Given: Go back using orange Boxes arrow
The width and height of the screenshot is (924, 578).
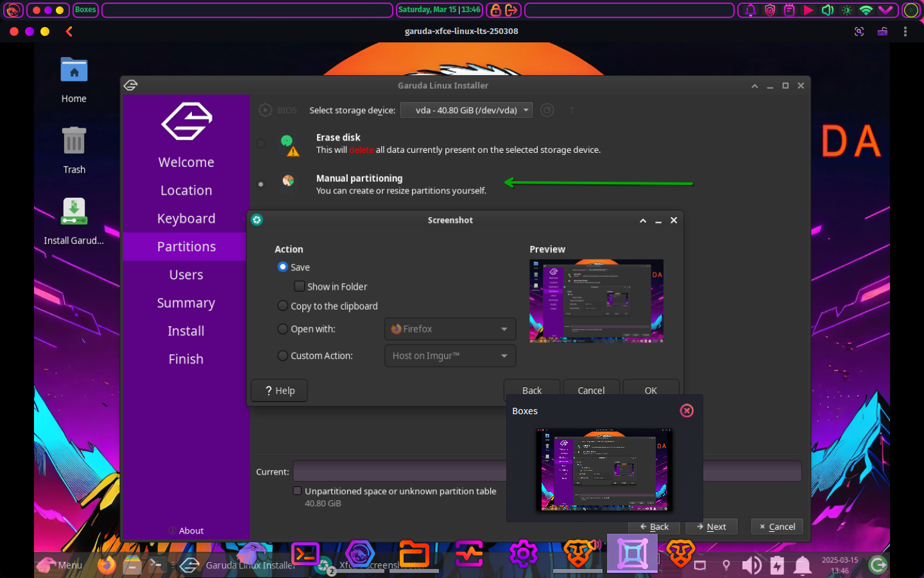Looking at the screenshot, I should tap(69, 31).
